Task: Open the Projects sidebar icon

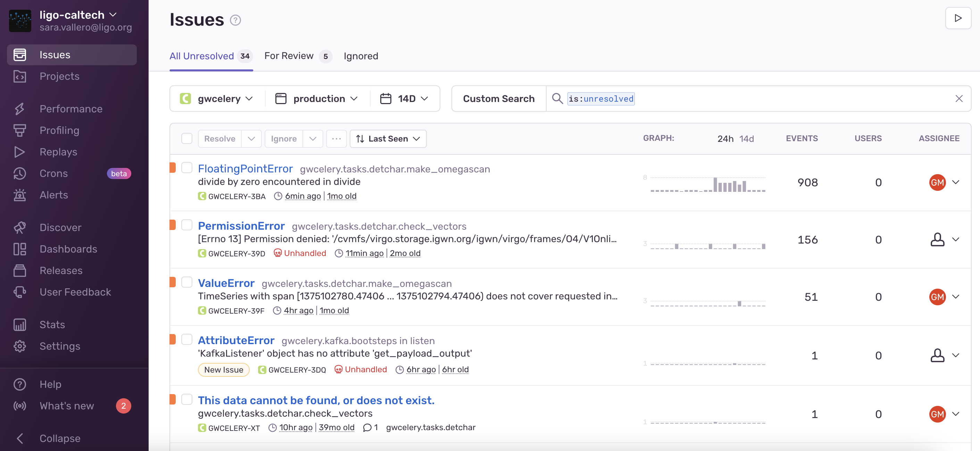Action: click(x=20, y=76)
